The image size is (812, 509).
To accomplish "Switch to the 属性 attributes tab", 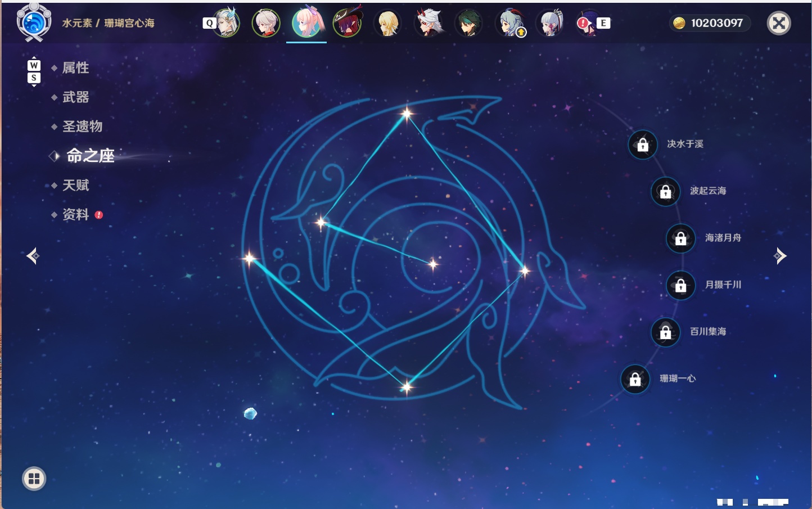I will tap(75, 68).
